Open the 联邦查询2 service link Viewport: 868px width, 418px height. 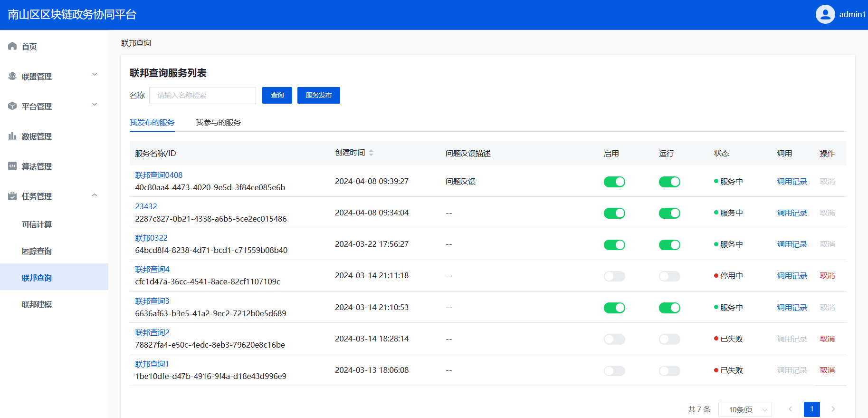[x=152, y=332]
